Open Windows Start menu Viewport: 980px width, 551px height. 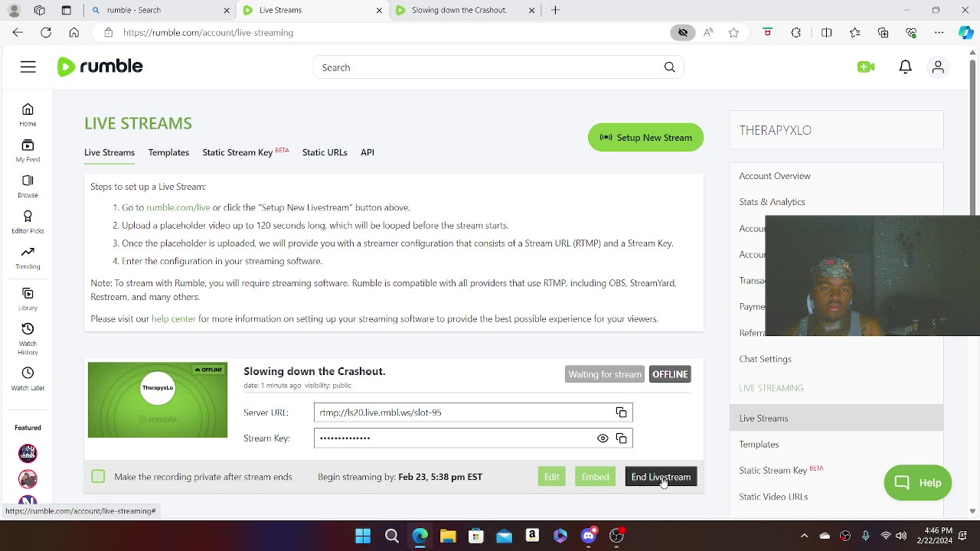[363, 536]
